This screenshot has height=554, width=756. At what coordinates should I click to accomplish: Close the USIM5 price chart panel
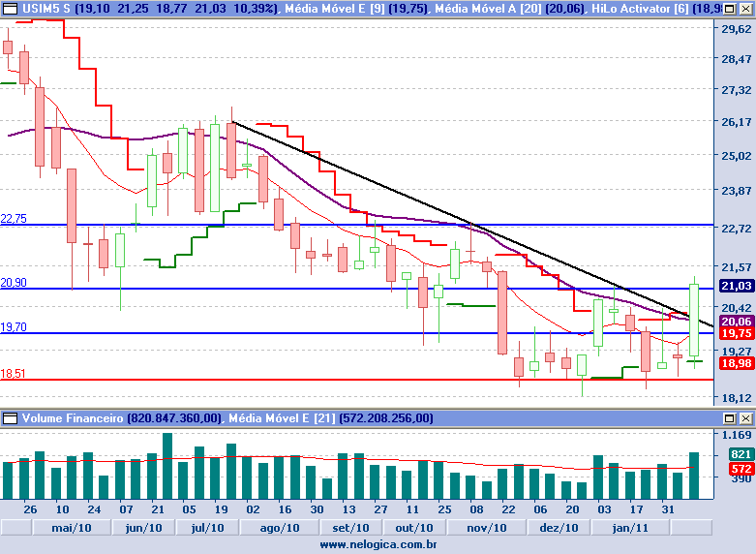746,8
